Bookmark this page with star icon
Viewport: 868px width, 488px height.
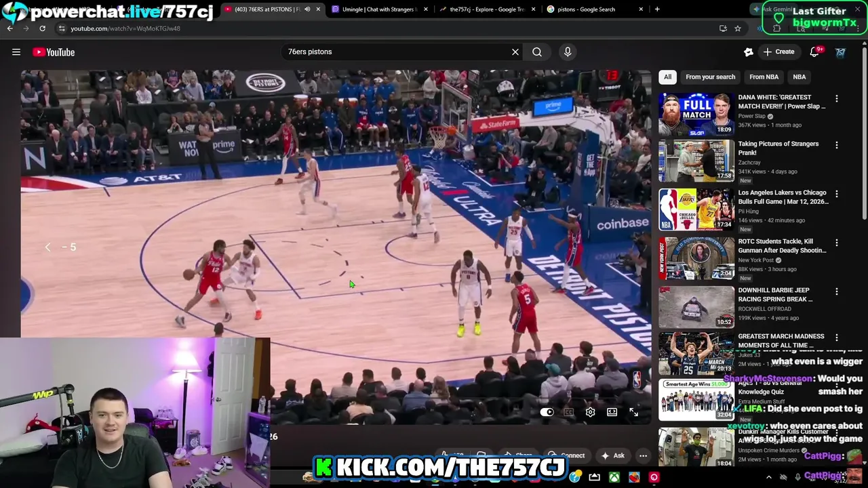click(x=738, y=28)
